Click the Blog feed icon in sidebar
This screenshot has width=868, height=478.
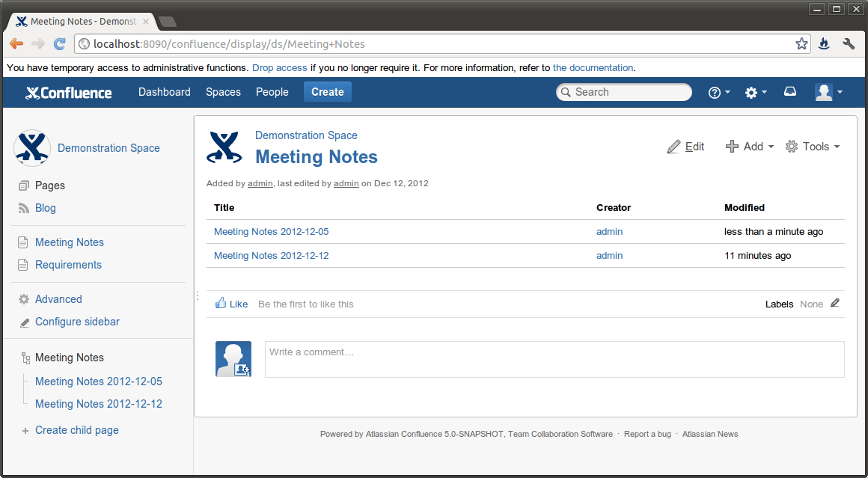click(x=23, y=208)
